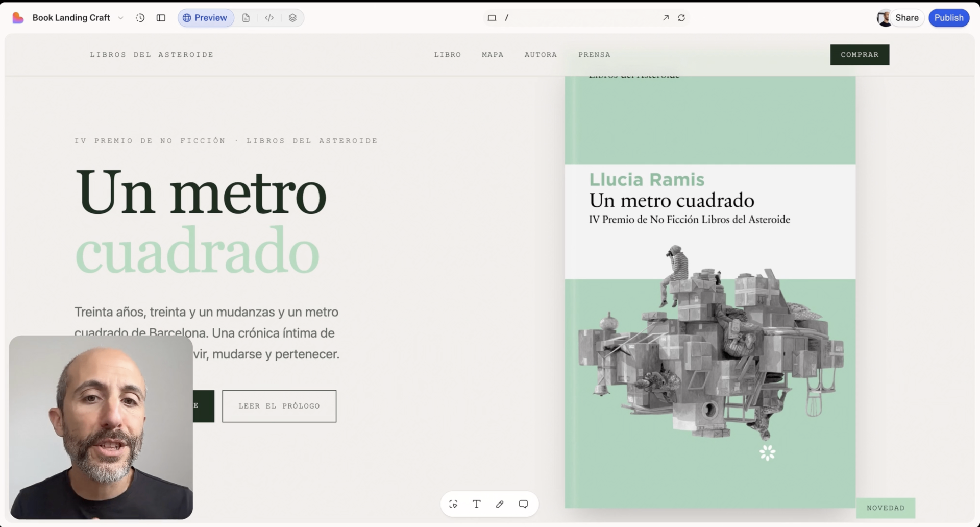Open the document file view icon
Image resolution: width=980 pixels, height=527 pixels.
[x=246, y=18]
